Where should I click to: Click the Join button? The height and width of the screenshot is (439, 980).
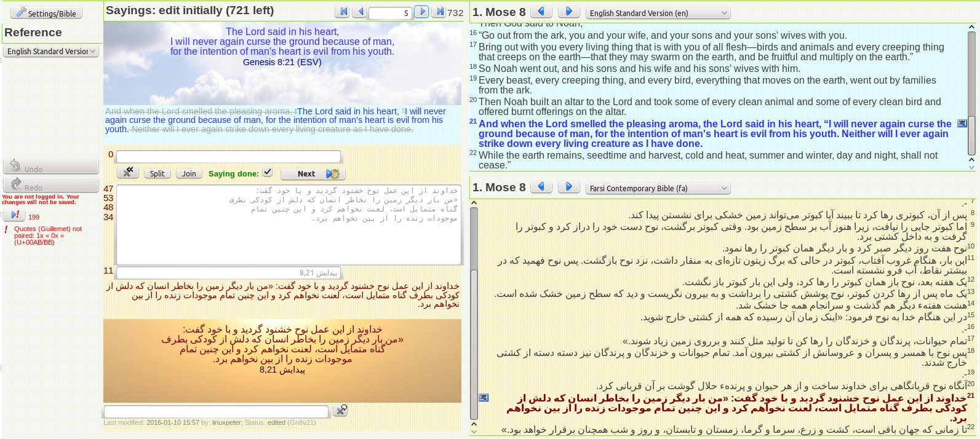coord(189,174)
